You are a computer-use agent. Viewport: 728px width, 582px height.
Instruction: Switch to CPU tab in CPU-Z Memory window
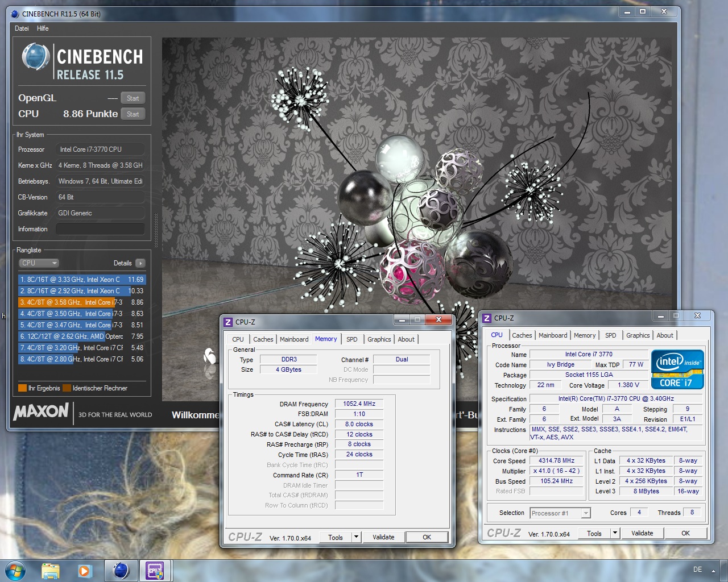(x=238, y=339)
